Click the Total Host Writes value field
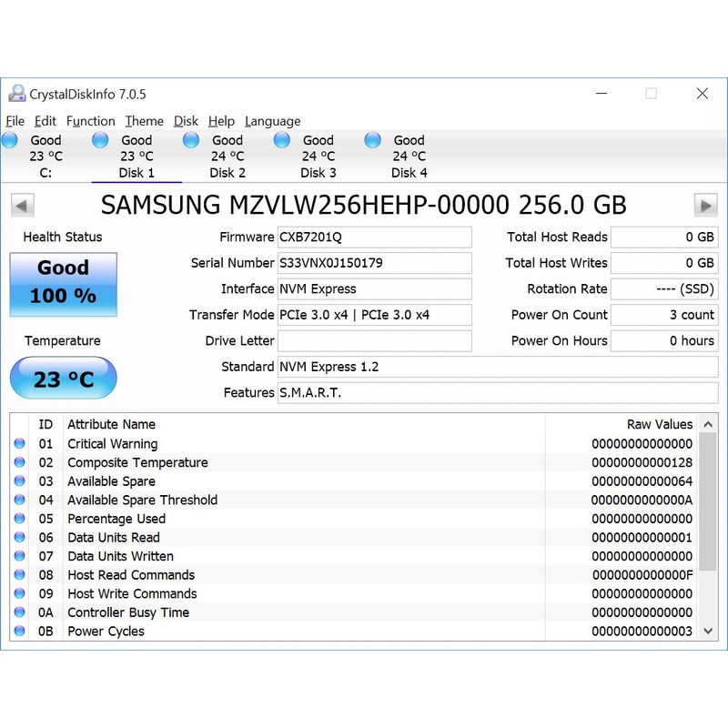Screen dimensions: 728x728 coord(664,263)
